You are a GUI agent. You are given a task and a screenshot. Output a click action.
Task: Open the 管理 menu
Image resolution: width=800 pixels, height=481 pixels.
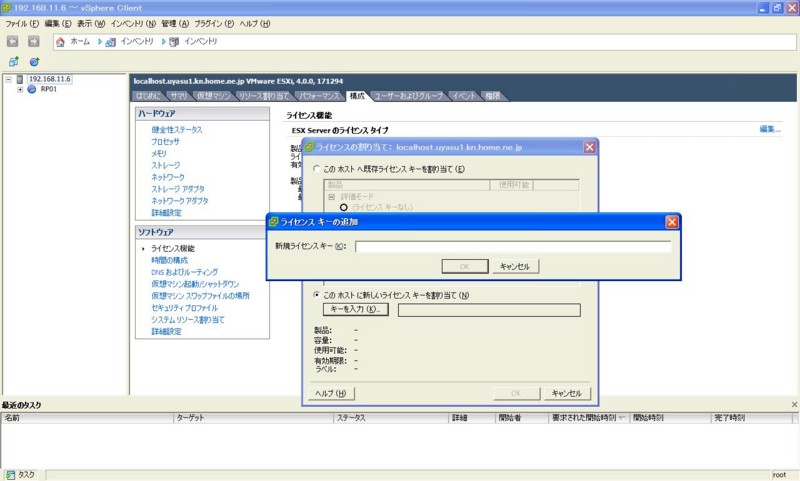(x=175, y=23)
